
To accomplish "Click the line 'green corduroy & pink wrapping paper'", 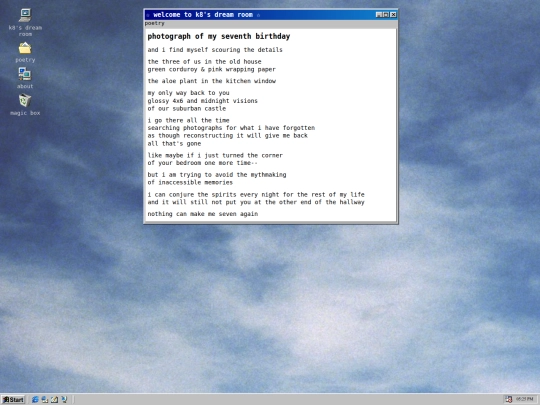I will (211, 70).
